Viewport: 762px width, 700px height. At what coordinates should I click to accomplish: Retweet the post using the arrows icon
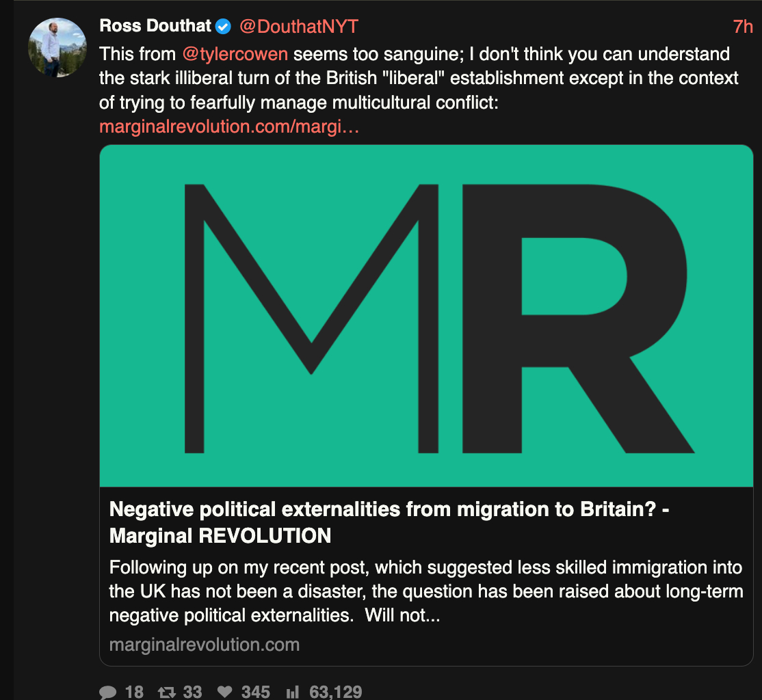click(166, 692)
